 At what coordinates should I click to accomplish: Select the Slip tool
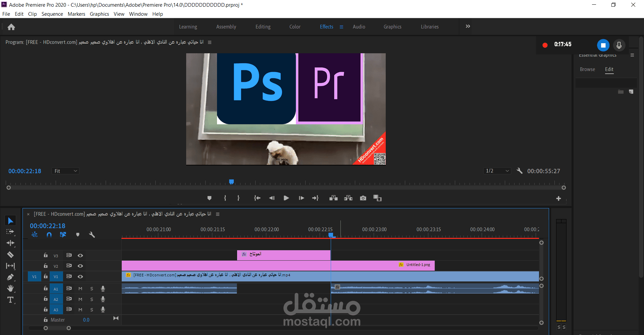(x=10, y=266)
